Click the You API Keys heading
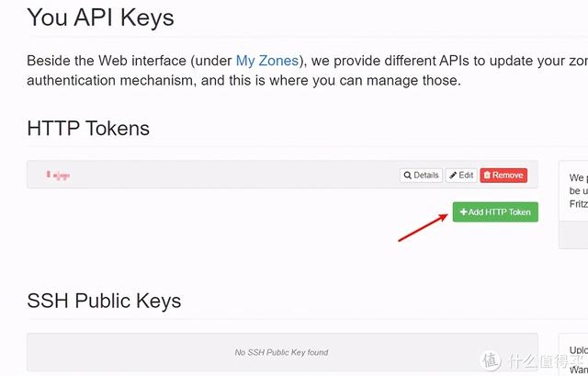The width and height of the screenshot is (588, 376). [100, 17]
